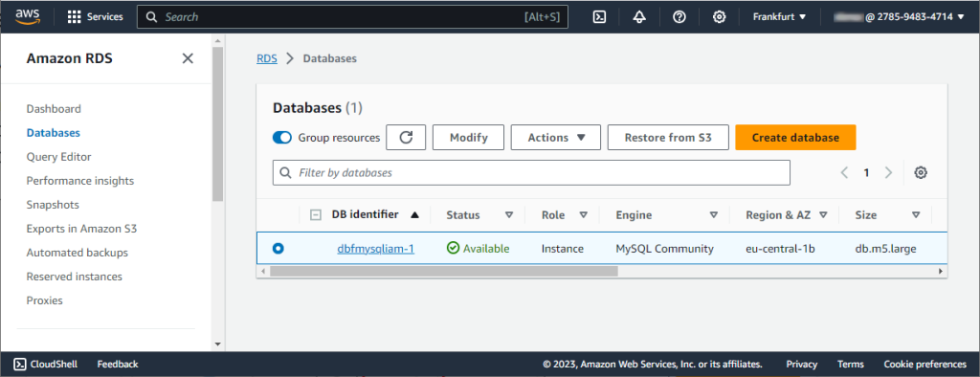Click the table's horizontal scrollbar
The height and width of the screenshot is (377, 980).
tap(444, 272)
